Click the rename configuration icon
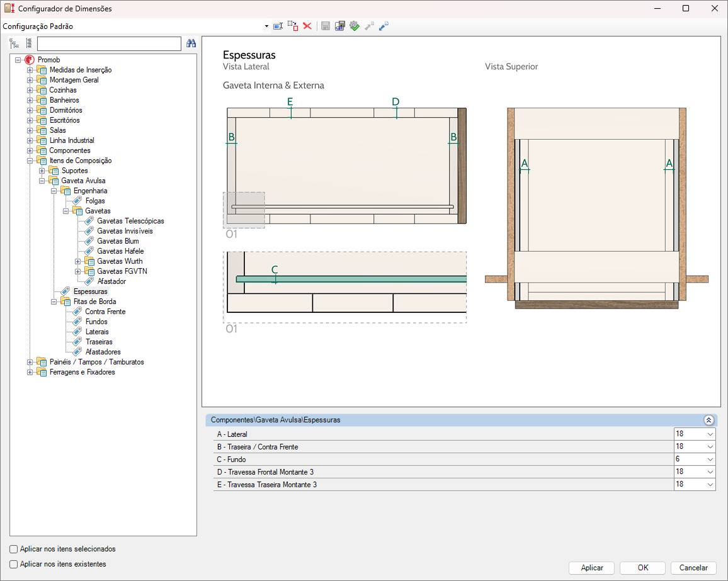Image resolution: width=728 pixels, height=581 pixels. pos(278,26)
